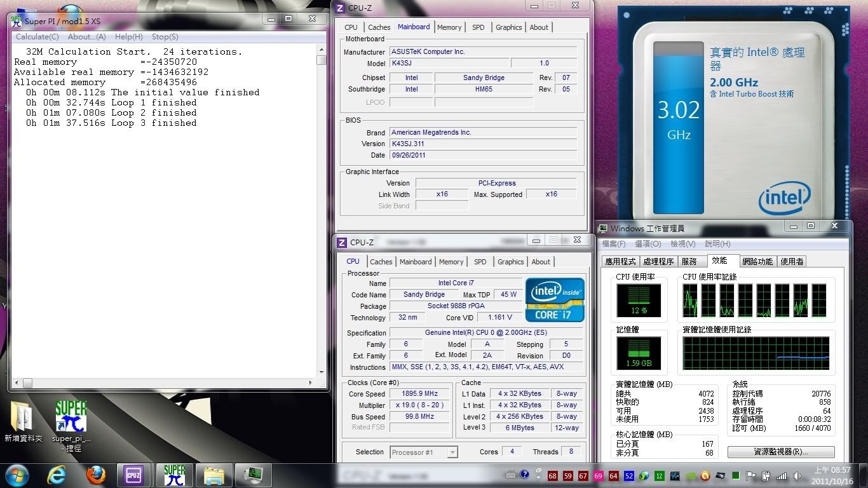Click tray temperature icon showing 64
868x488 pixels.
pyautogui.click(x=613, y=476)
